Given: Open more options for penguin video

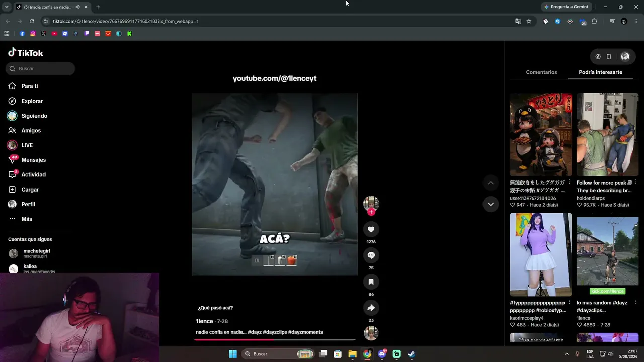Looking at the screenshot, I should (x=569, y=183).
